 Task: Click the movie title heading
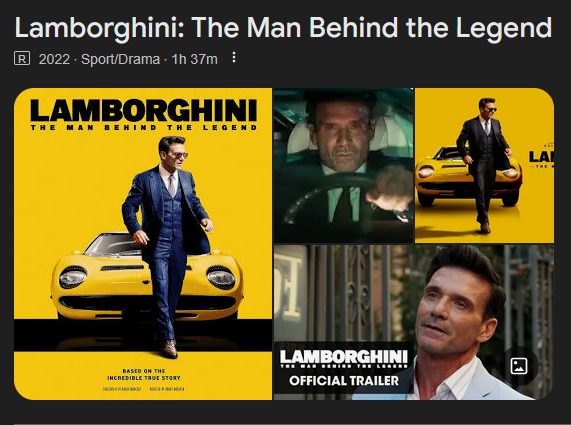coord(283,28)
